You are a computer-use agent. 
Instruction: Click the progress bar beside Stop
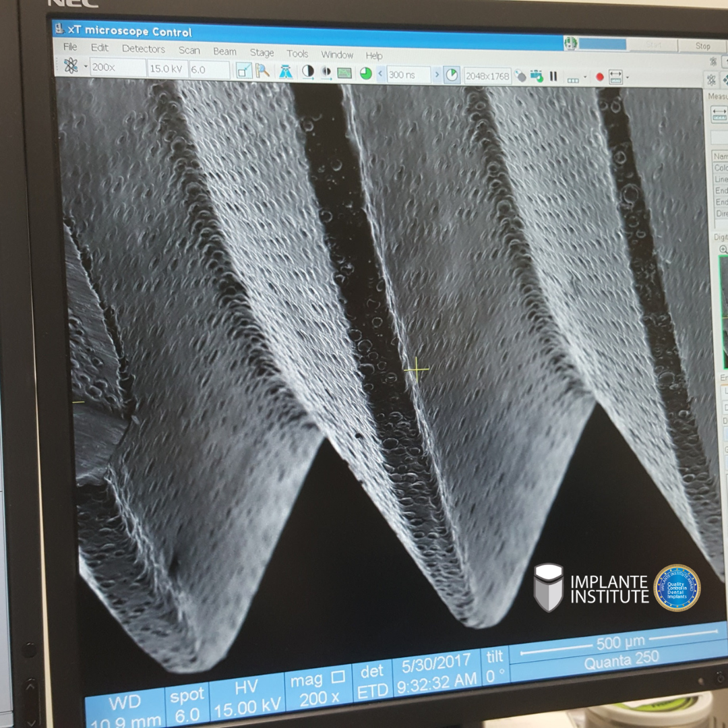(603, 44)
